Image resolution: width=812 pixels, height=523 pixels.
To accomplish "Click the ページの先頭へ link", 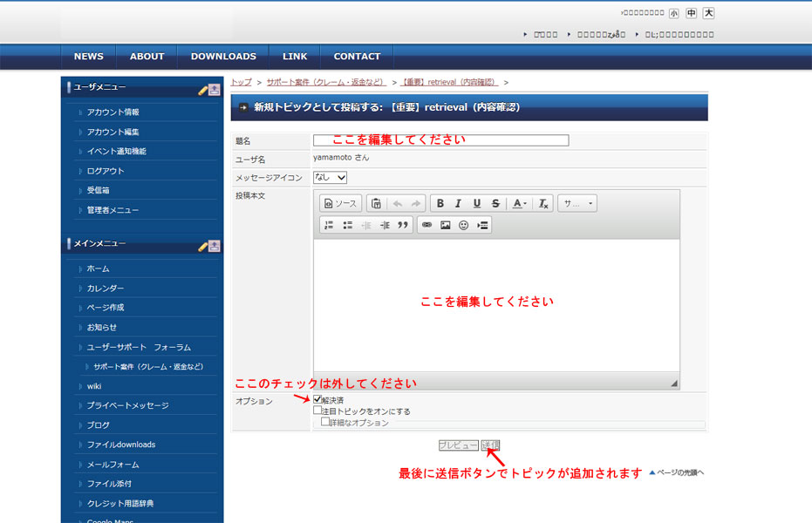I will pos(677,472).
